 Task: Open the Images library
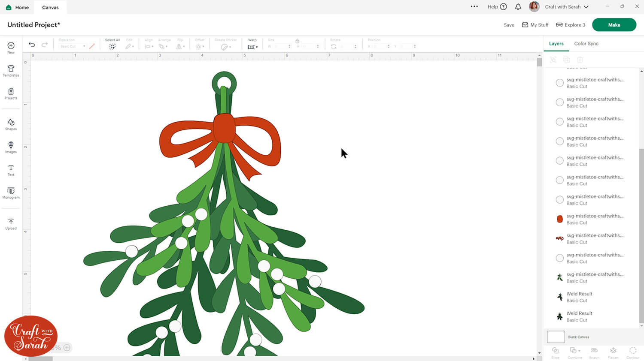(x=11, y=147)
